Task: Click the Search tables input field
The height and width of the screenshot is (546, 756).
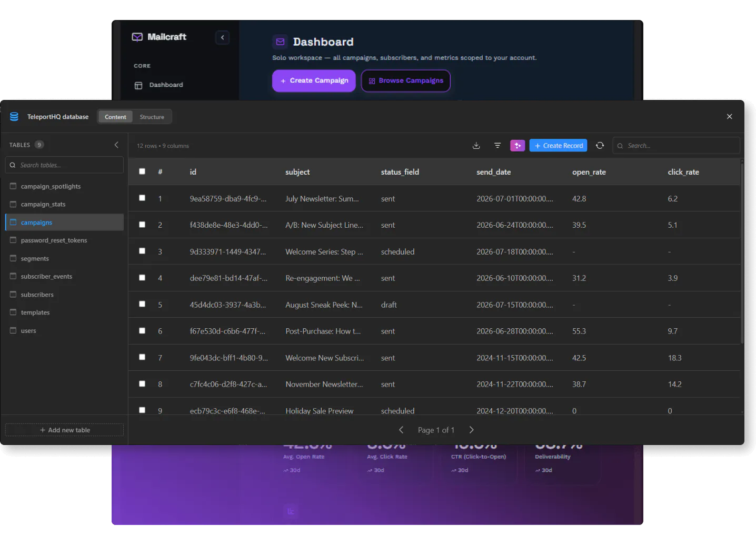Action: [64, 165]
